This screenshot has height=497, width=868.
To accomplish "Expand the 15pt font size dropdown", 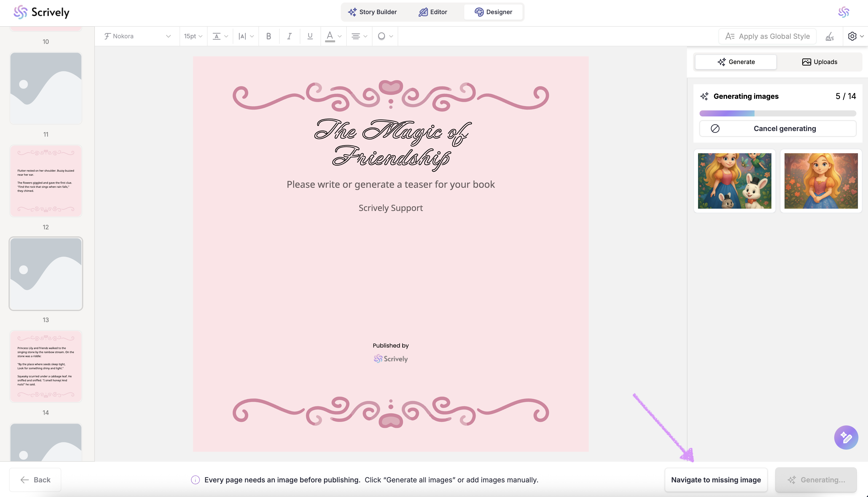I will pyautogui.click(x=193, y=36).
